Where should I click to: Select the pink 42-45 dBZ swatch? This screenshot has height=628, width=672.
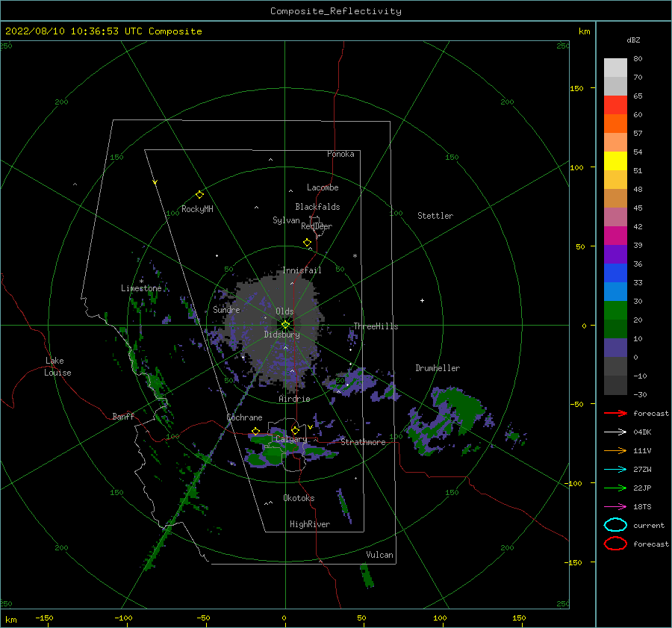(x=615, y=217)
